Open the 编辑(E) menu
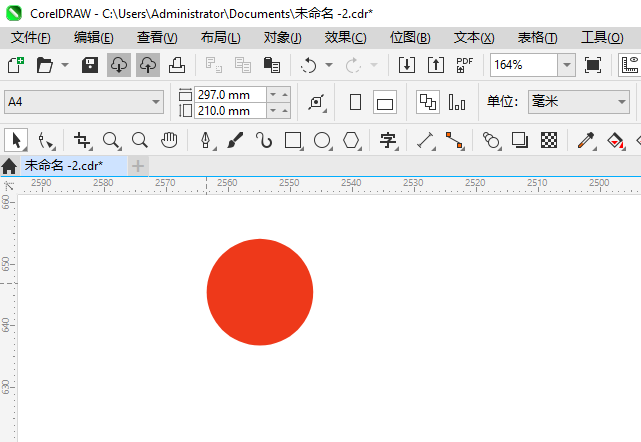 tap(94, 38)
